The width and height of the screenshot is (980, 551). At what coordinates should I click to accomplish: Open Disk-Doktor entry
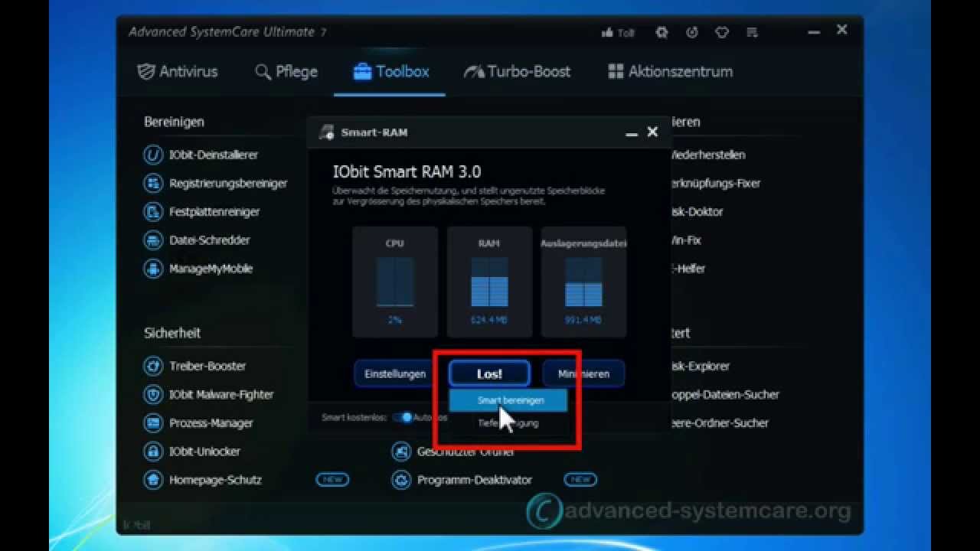(696, 211)
